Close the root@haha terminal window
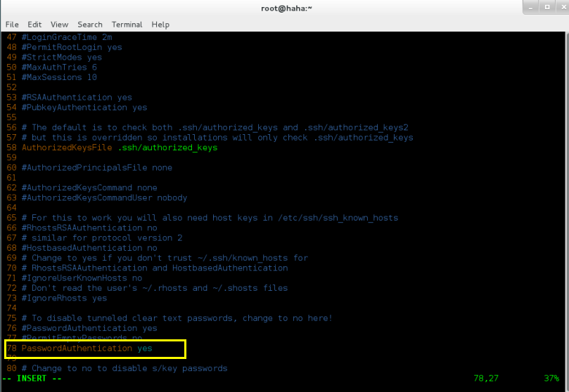The image size is (569, 392). coord(563,7)
